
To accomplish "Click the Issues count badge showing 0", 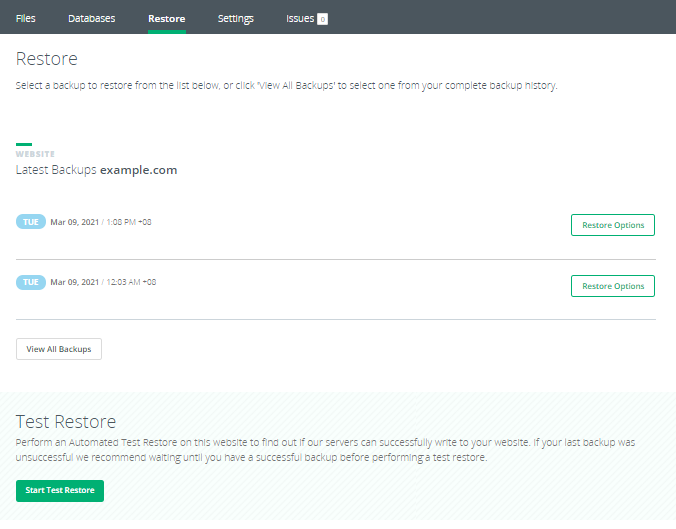I will tap(322, 19).
